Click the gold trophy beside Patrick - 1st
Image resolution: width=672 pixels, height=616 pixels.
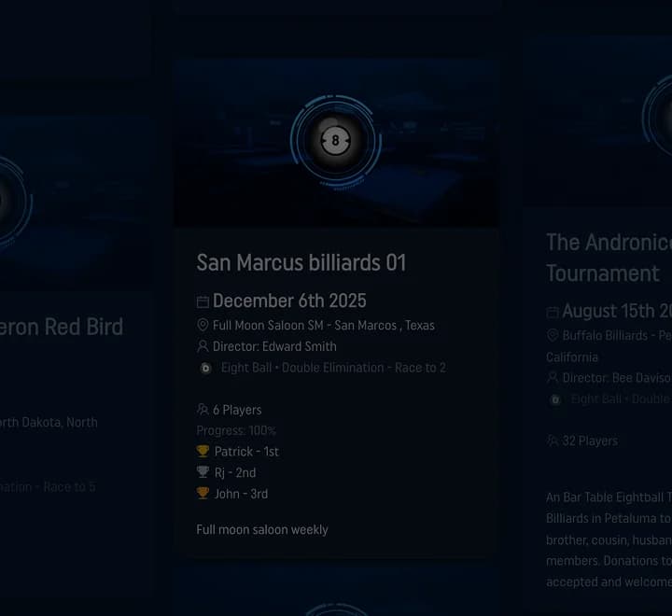[x=203, y=451]
